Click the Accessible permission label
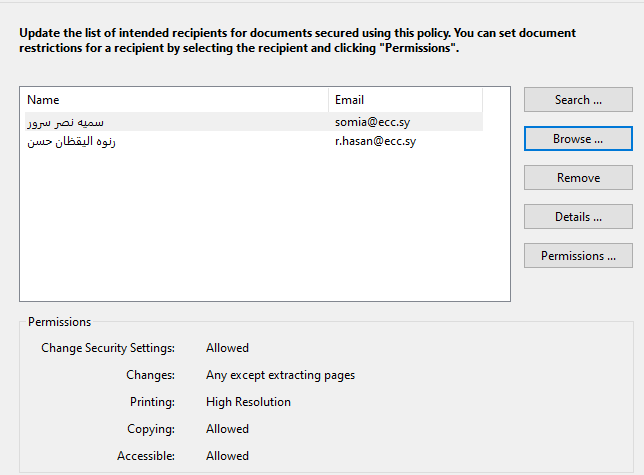Image resolution: width=644 pixels, height=475 pixels. [146, 456]
